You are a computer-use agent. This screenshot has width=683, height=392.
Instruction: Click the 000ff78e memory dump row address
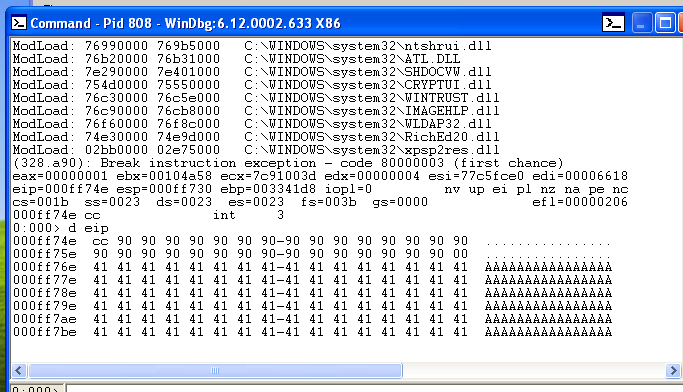(x=44, y=293)
